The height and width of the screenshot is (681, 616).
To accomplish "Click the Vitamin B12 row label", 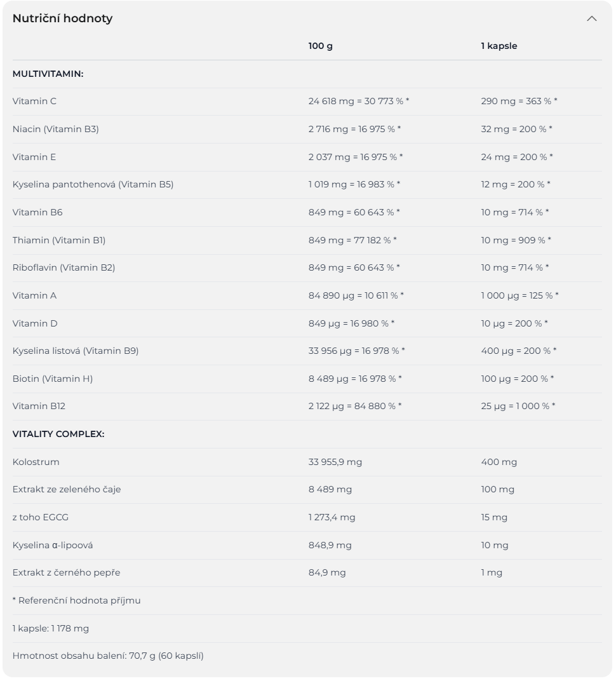I will [x=39, y=406].
